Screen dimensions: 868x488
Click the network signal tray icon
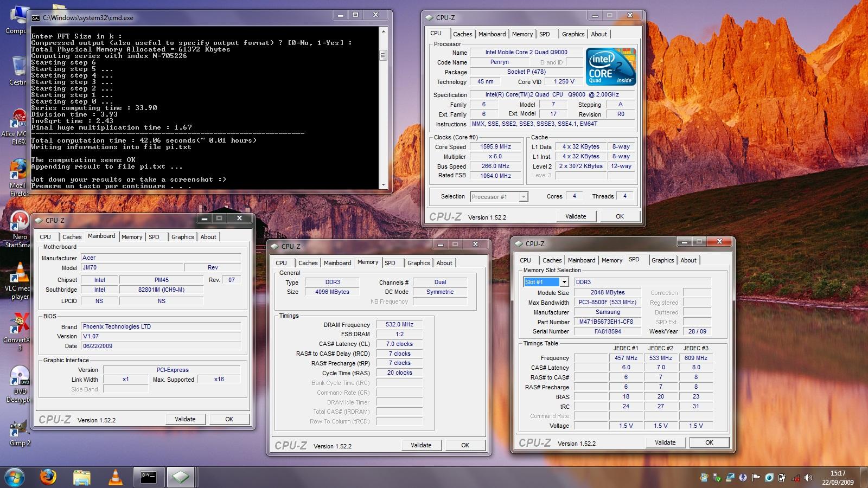[795, 478]
